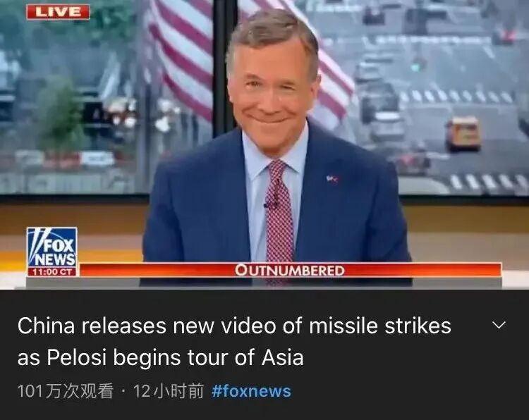Click the green tree on left
Image resolution: width=529 pixels, height=420 pixels.
(60, 111)
